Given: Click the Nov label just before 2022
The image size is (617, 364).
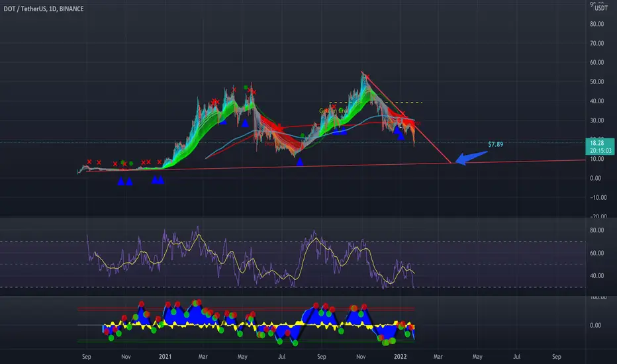Looking at the screenshot, I should (x=361, y=357).
